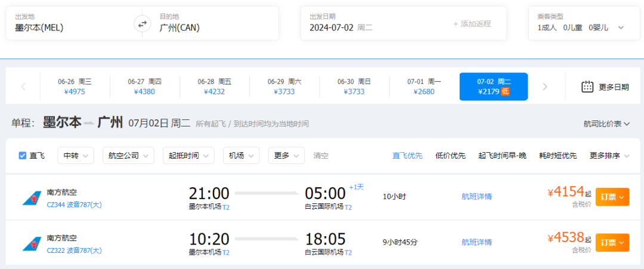The width and height of the screenshot is (644, 269).
Task: Expand the 航司比价表 airline price comparison
Action: pyautogui.click(x=607, y=123)
